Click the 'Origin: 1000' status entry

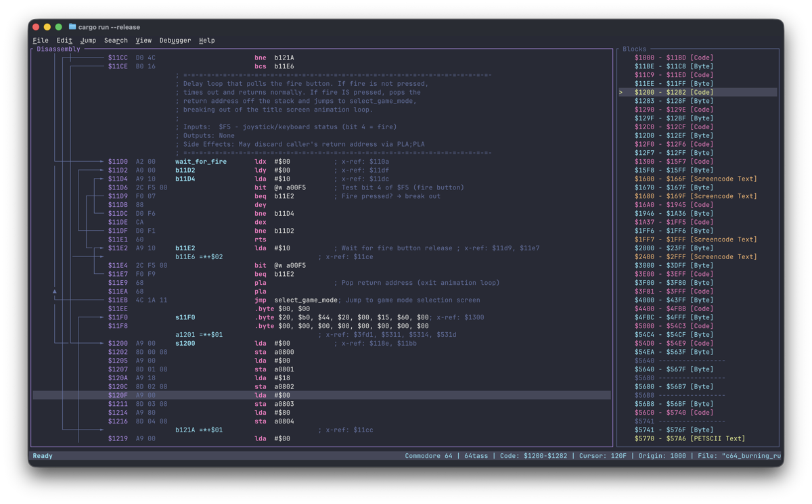[662, 456]
